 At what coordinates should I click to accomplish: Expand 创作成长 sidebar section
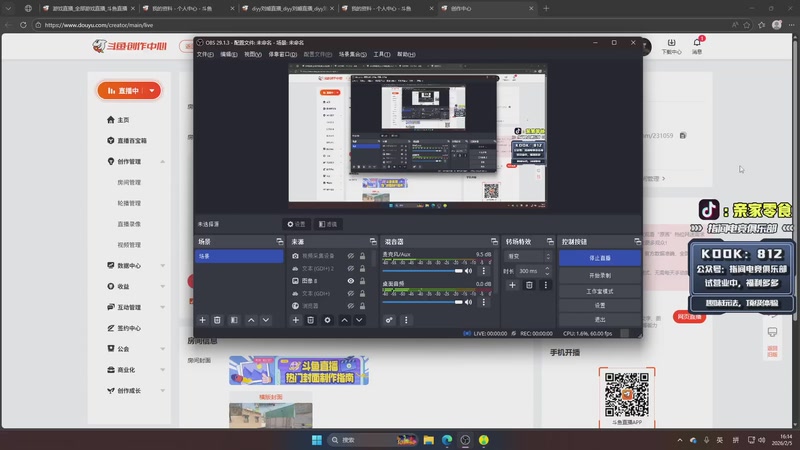163,391
